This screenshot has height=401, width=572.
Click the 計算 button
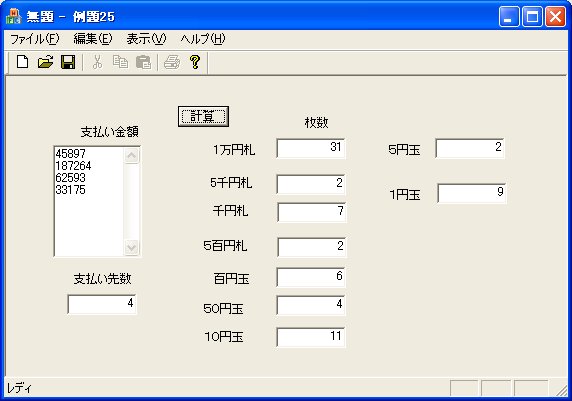[203, 116]
